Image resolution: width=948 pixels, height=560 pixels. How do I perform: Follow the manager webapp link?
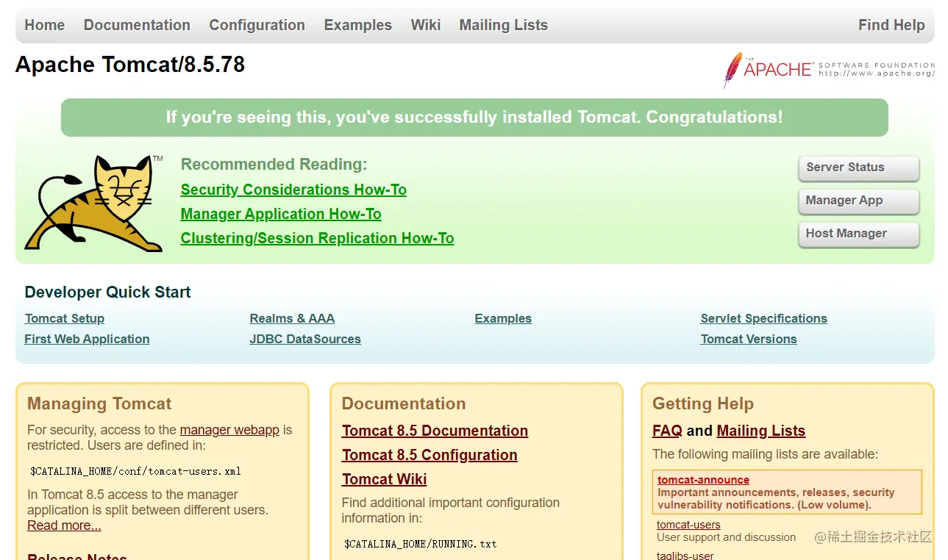tap(229, 430)
